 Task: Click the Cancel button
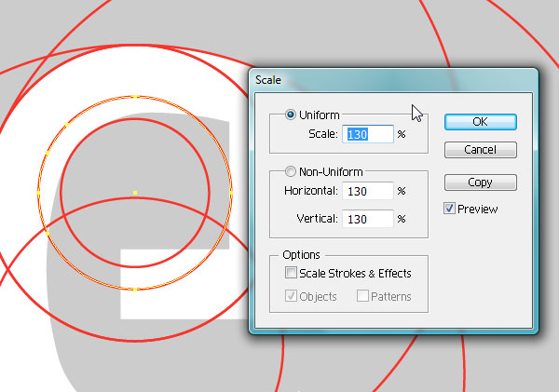pos(480,150)
